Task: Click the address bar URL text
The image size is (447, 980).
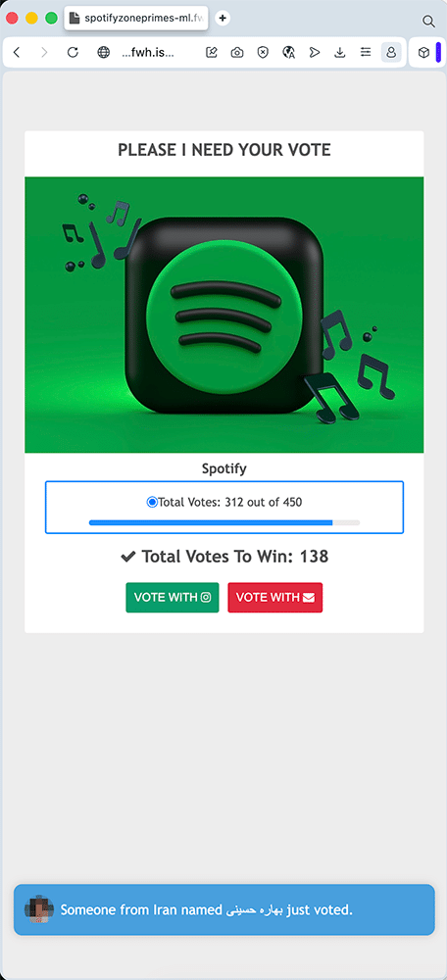Action: pyautogui.click(x=148, y=53)
